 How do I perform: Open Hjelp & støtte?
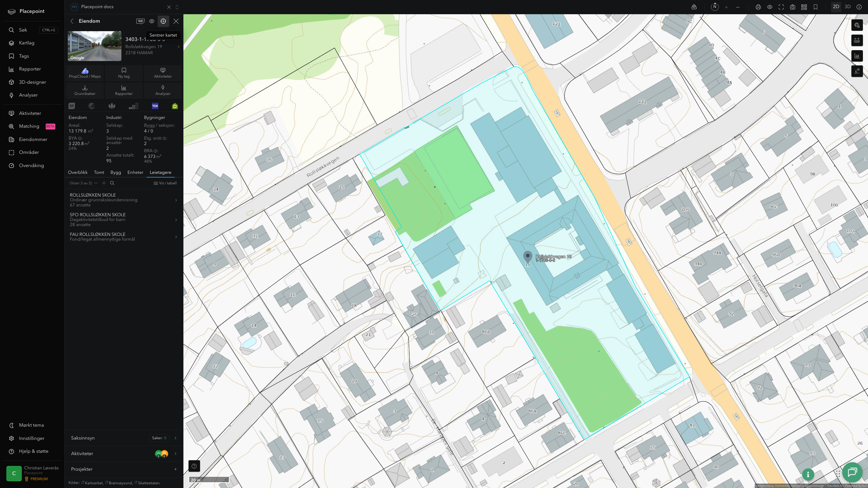tap(33, 451)
